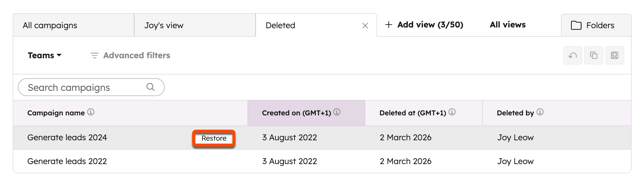Click the Created on info icon

(x=337, y=112)
